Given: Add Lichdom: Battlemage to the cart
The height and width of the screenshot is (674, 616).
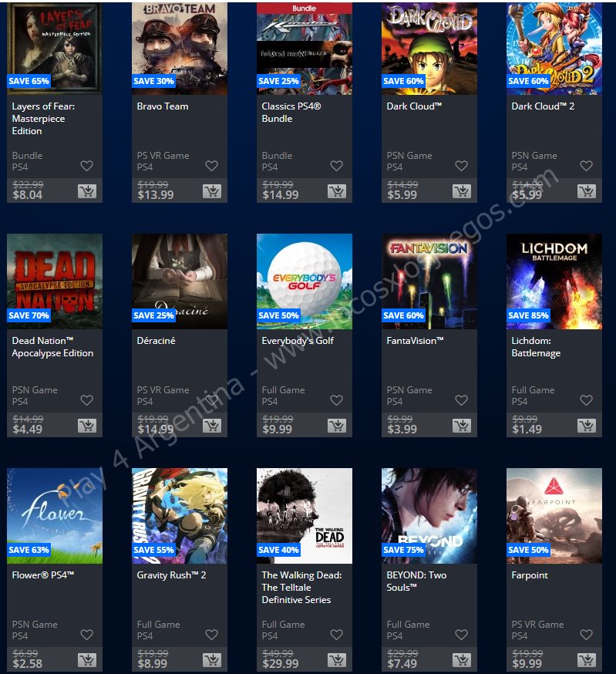Looking at the screenshot, I should [587, 426].
